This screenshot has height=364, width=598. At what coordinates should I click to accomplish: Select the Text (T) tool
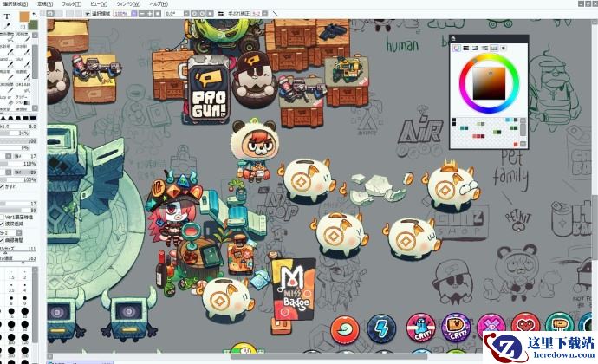pos(7,16)
